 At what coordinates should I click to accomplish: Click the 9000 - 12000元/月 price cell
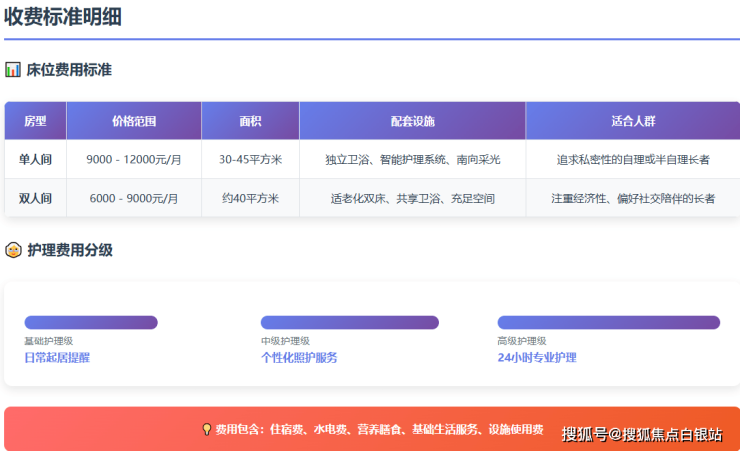(x=133, y=159)
